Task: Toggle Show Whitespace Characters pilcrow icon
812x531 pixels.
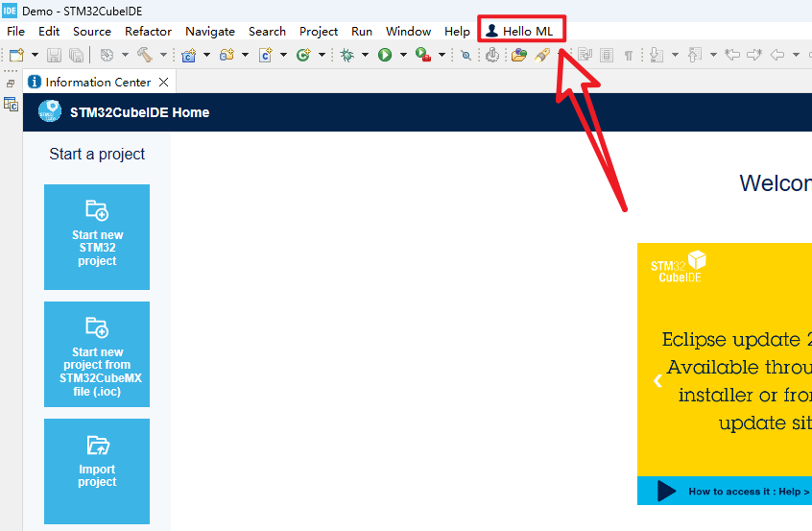Action: [628, 56]
